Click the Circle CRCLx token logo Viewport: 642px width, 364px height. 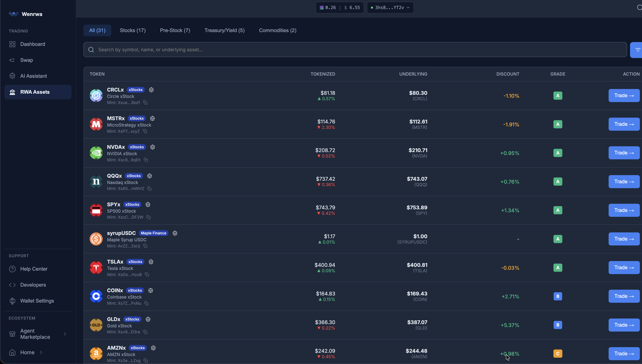[96, 96]
